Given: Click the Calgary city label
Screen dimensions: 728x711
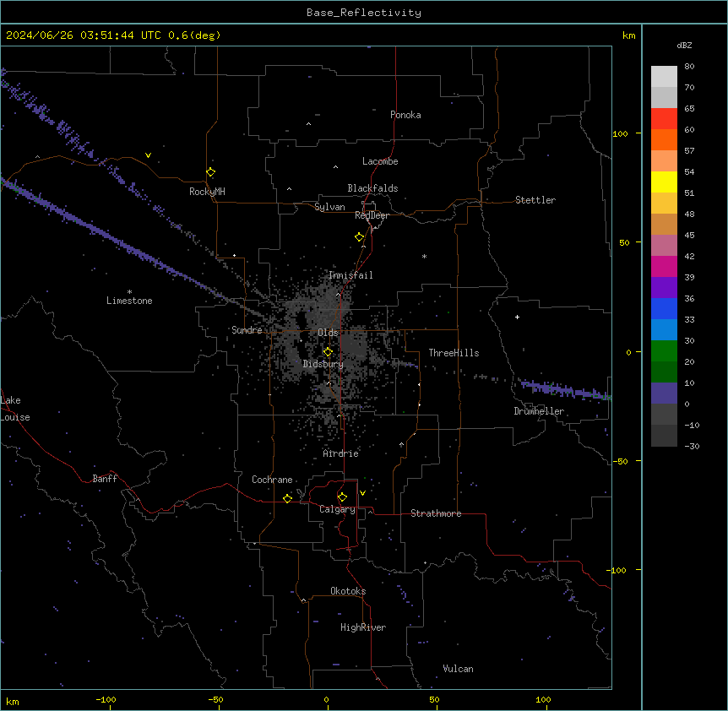Looking at the screenshot, I should pos(337,509).
